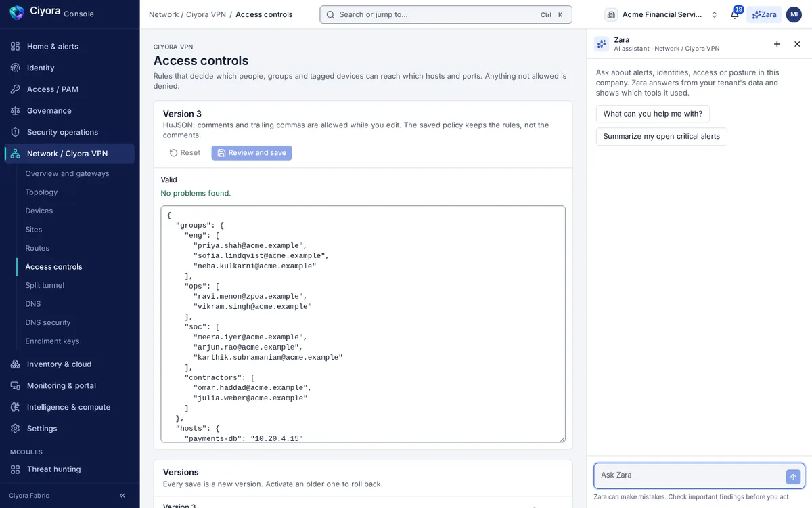Click the Settings gear icon
The width and height of the screenshot is (812, 508).
click(x=16, y=429)
